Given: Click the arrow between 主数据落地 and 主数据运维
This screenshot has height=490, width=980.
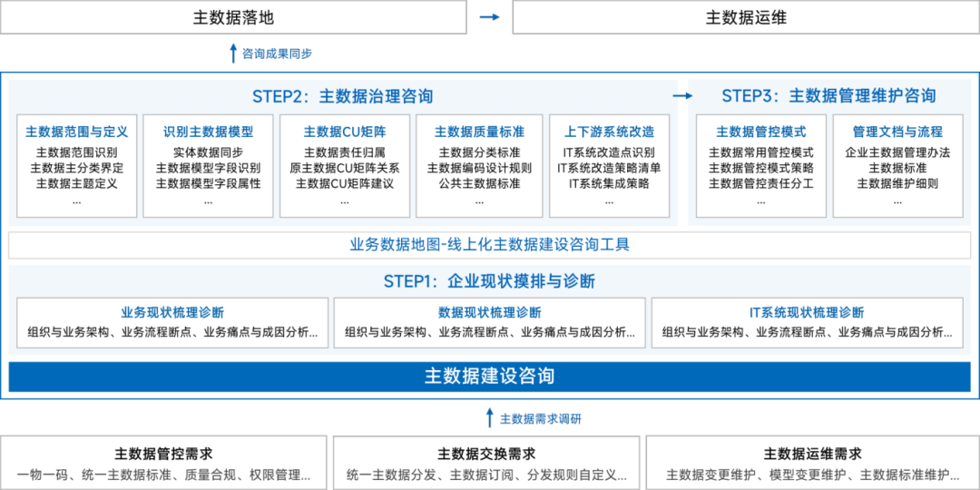Looking at the screenshot, I should pos(490,17).
